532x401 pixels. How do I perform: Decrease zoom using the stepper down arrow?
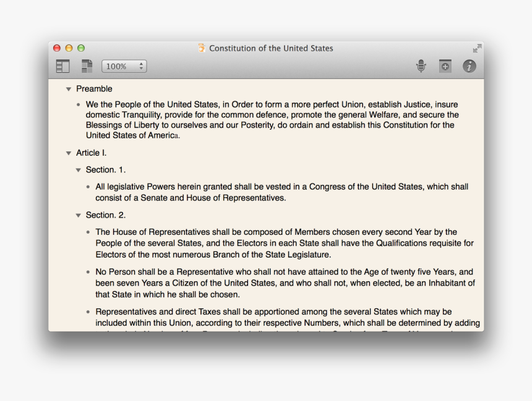(141, 68)
